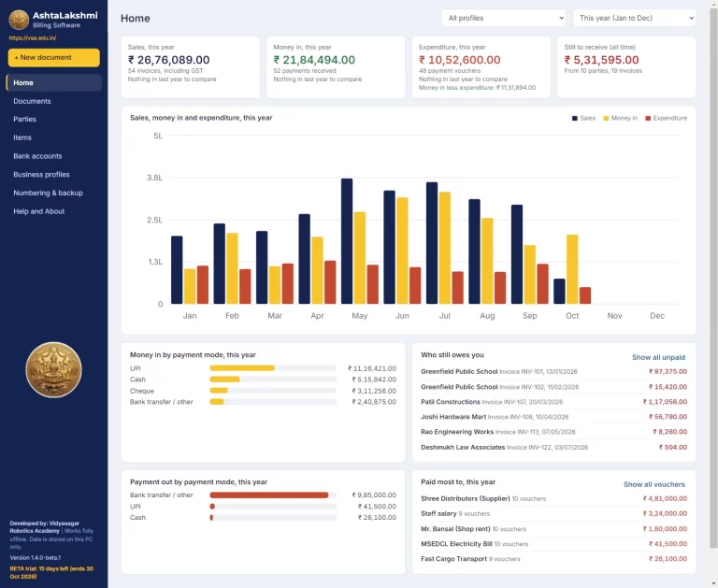Image resolution: width=718 pixels, height=588 pixels.
Task: Click Rao Engineering Works invoice row
Action: [x=553, y=432]
